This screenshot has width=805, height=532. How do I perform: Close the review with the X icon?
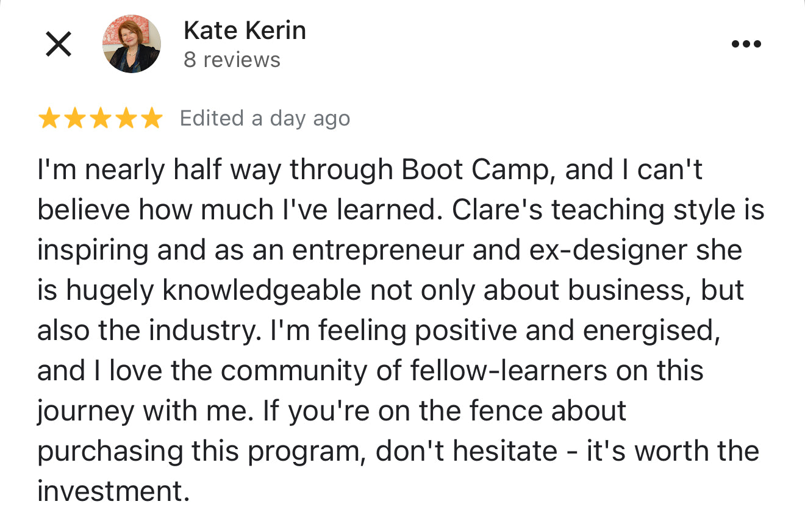pyautogui.click(x=59, y=44)
